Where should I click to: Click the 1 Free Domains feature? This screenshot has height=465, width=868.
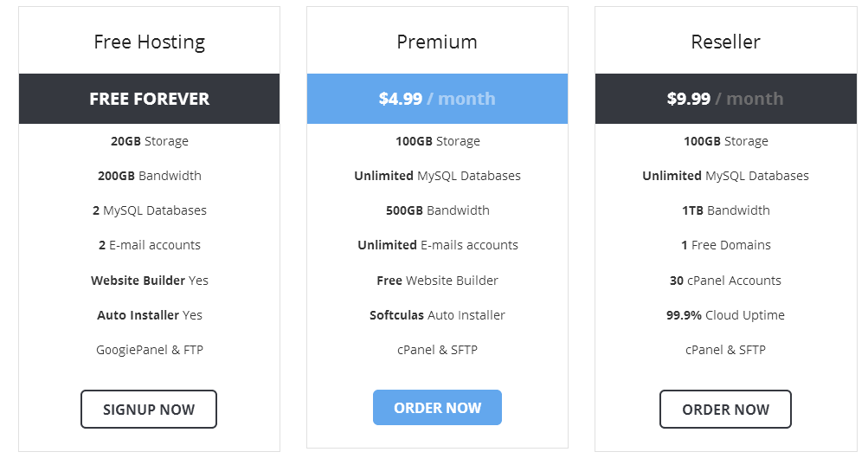726,245
